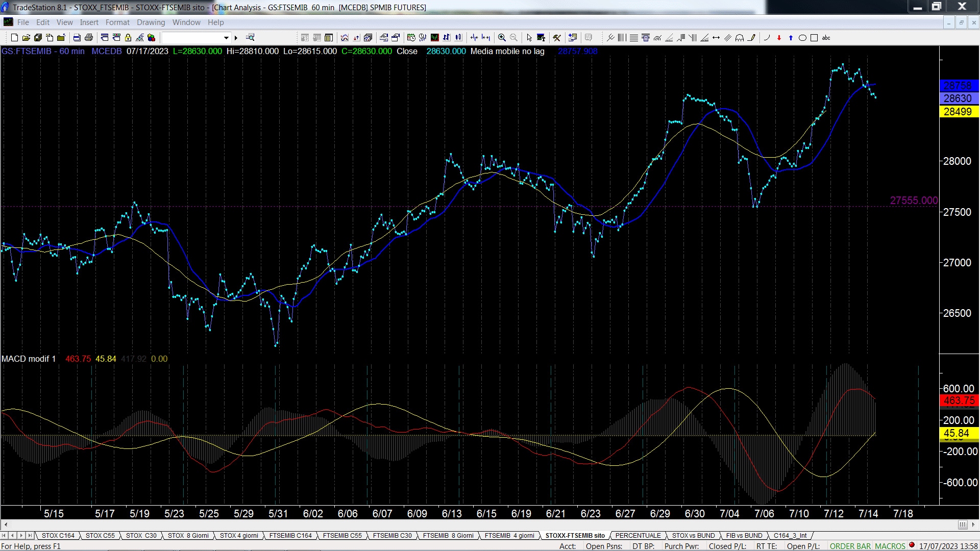Select the arc drawing tool
Image resolution: width=980 pixels, height=551 pixels.
(x=767, y=38)
